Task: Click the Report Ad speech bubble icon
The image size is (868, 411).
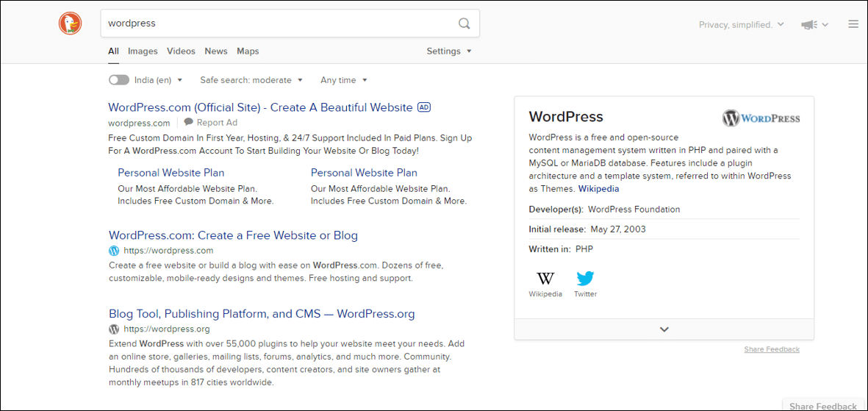Action: [189, 122]
